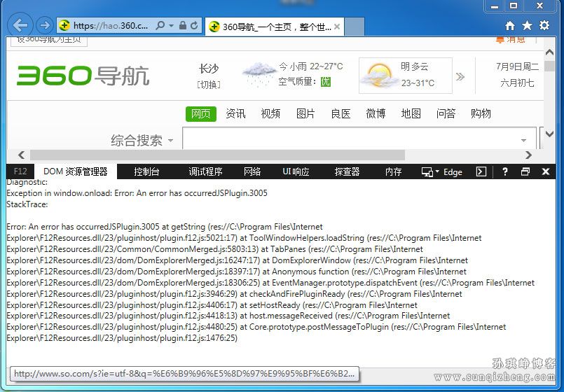564x392 pixels.
Task: Click the page vertical scrollbar up arrow
Action: 549,52
